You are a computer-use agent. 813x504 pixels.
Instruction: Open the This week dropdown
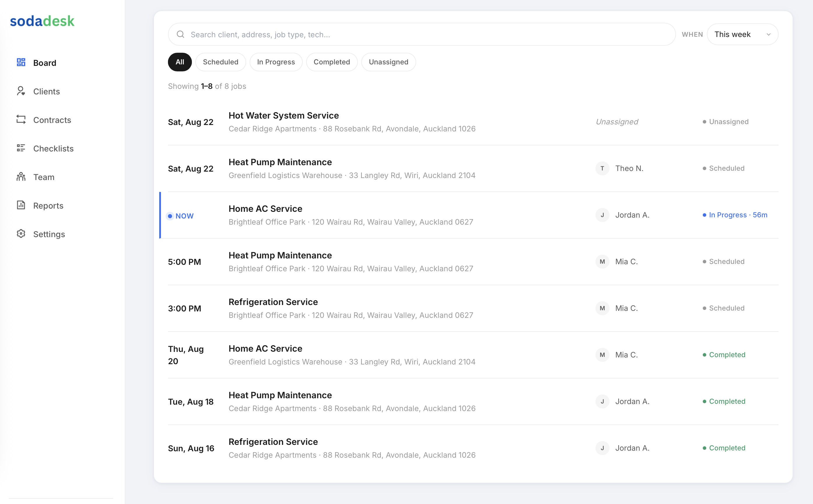(x=742, y=34)
